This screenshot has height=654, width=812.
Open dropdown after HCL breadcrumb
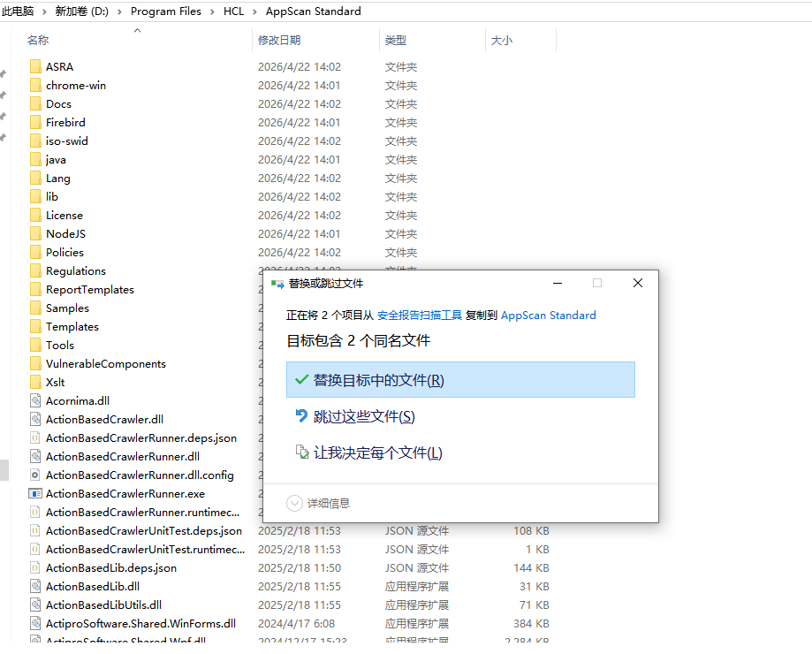pyautogui.click(x=254, y=11)
